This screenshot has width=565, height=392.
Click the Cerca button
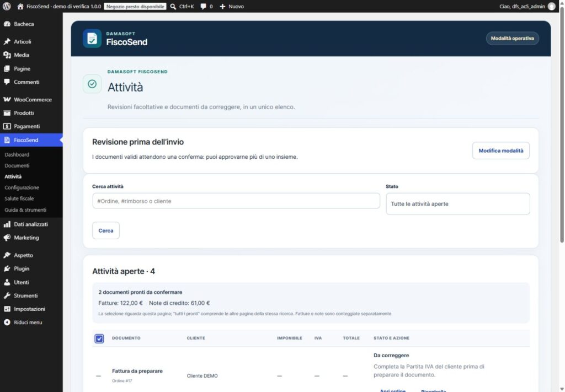click(106, 230)
